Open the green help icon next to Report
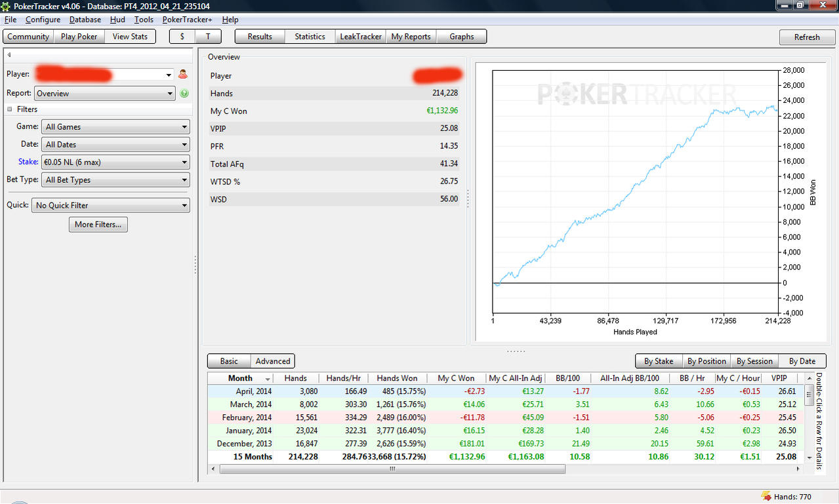The image size is (839, 504). tap(184, 94)
